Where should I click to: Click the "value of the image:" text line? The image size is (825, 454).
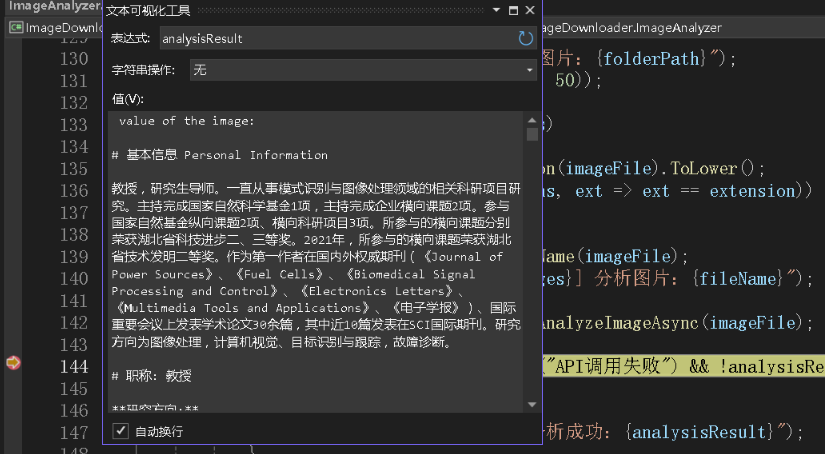click(187, 121)
